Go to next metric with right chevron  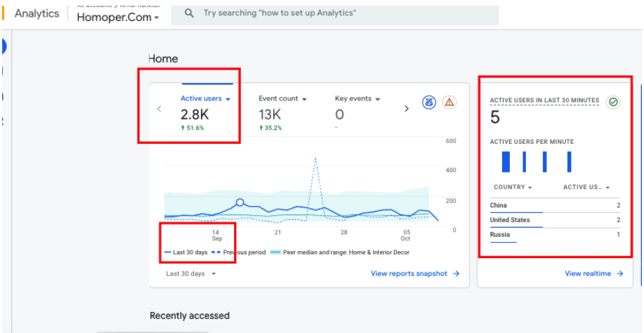click(x=406, y=108)
